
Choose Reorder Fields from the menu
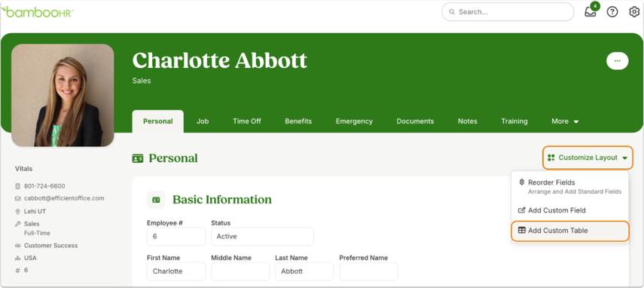(570, 186)
